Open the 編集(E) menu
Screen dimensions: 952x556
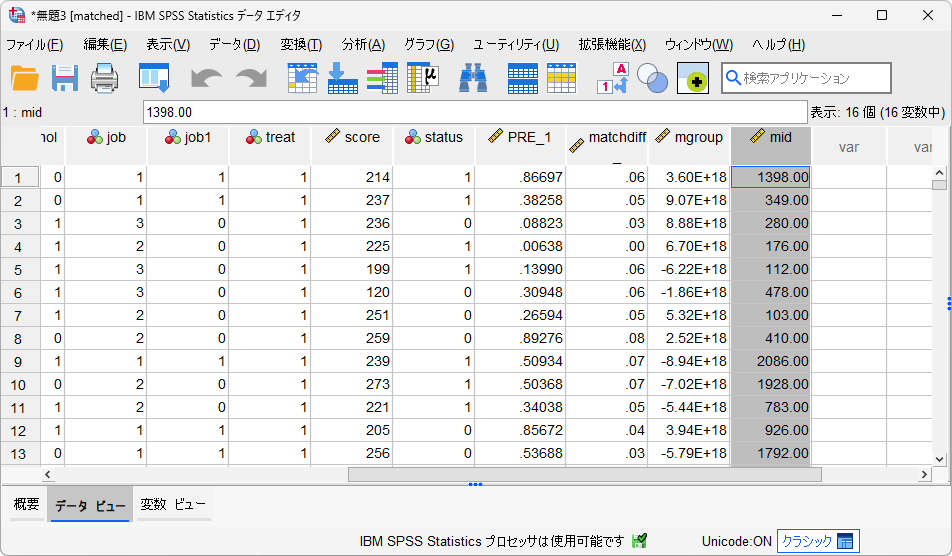coord(105,45)
